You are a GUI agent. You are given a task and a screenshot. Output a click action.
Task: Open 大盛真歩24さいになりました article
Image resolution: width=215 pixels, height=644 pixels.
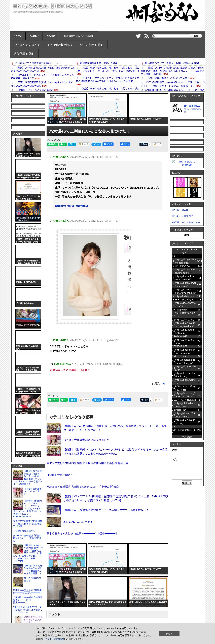coord(87,440)
